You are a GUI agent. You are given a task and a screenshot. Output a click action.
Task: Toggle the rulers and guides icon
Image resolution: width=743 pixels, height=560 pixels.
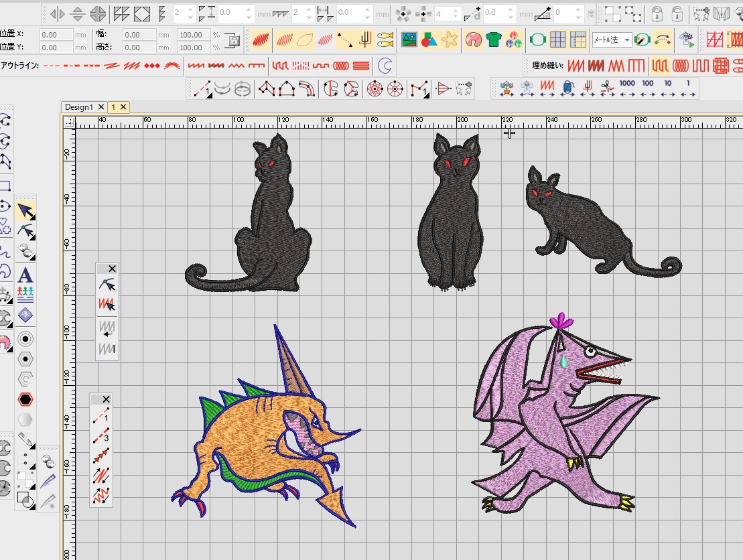tap(578, 40)
